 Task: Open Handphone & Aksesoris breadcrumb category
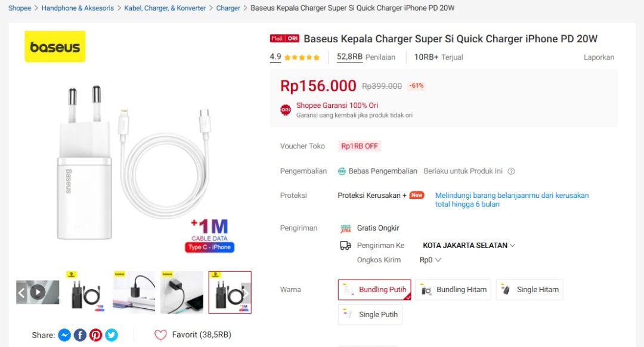pyautogui.click(x=78, y=8)
